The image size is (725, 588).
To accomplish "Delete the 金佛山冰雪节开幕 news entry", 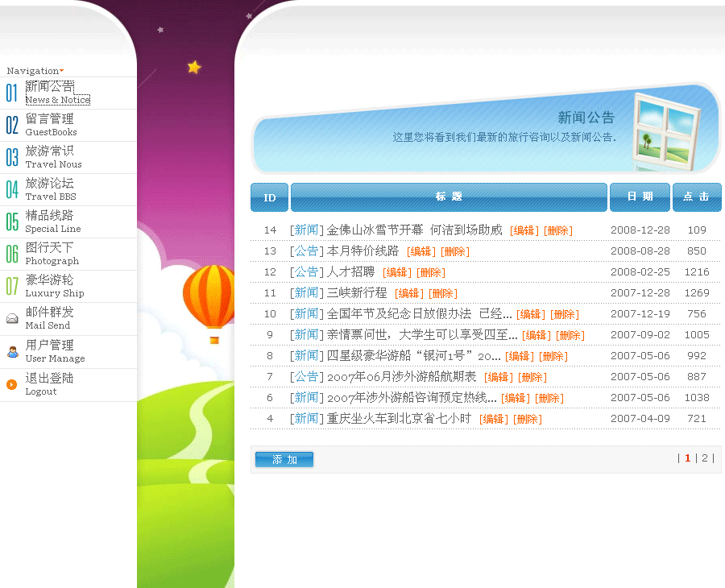I will tap(558, 230).
